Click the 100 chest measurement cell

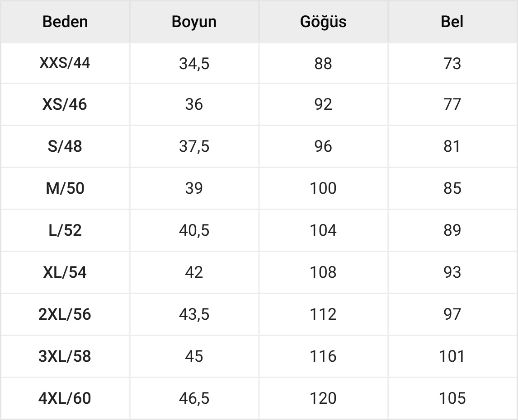323,188
